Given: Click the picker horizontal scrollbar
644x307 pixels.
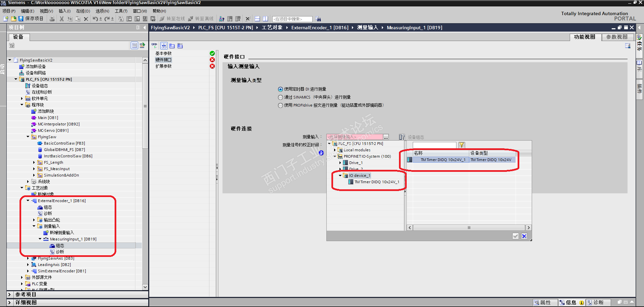Looking at the screenshot, I should click(469, 228).
